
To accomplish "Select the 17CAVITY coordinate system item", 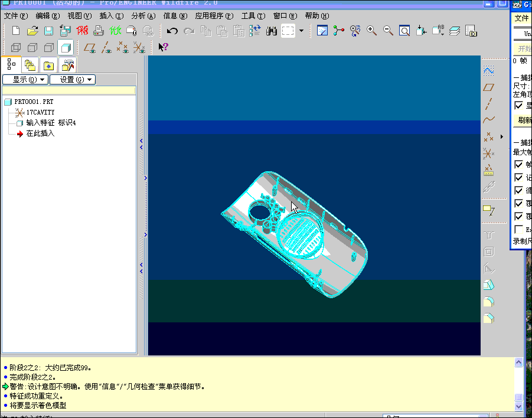I will 40,112.
